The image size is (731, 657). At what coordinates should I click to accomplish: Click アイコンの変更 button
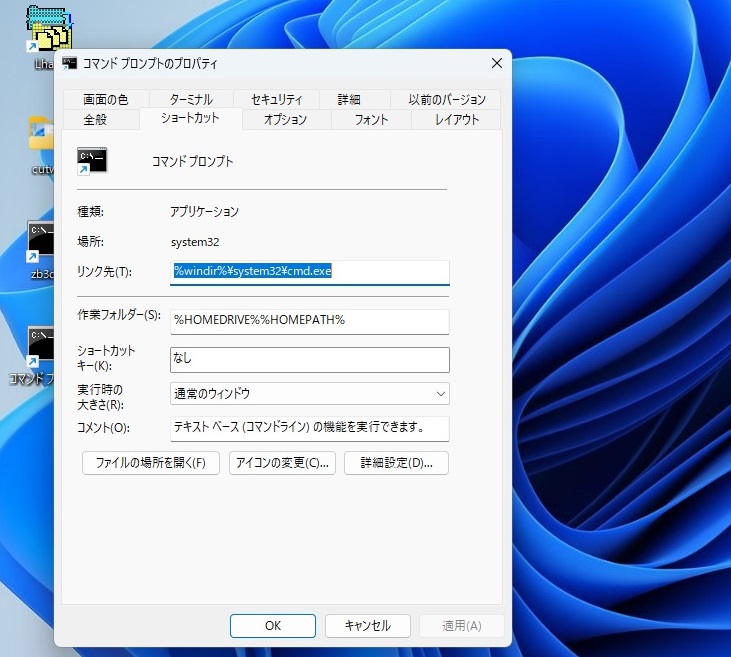(282, 463)
